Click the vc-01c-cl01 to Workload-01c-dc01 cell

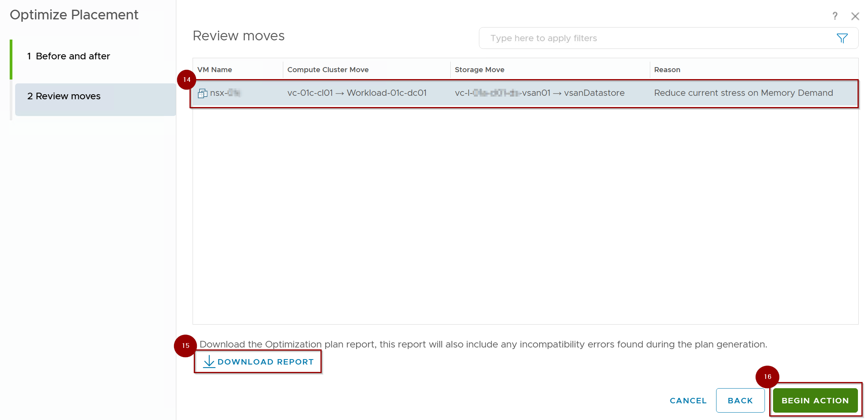(356, 93)
